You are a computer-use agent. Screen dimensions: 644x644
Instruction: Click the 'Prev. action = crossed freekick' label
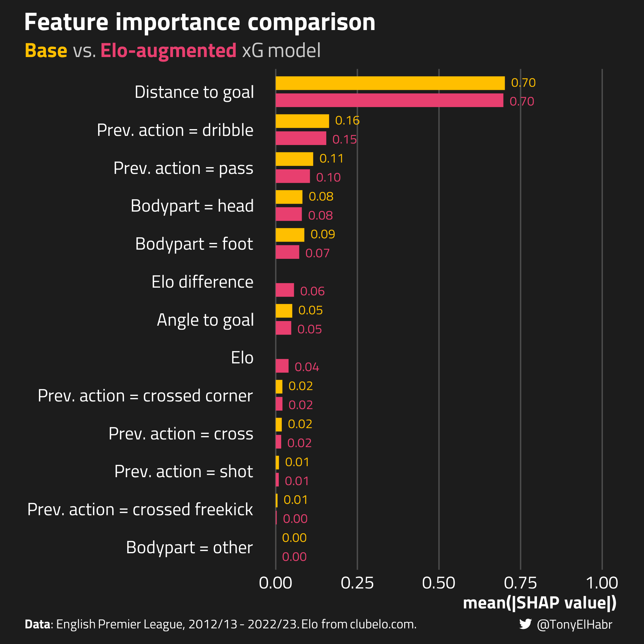coord(140,509)
